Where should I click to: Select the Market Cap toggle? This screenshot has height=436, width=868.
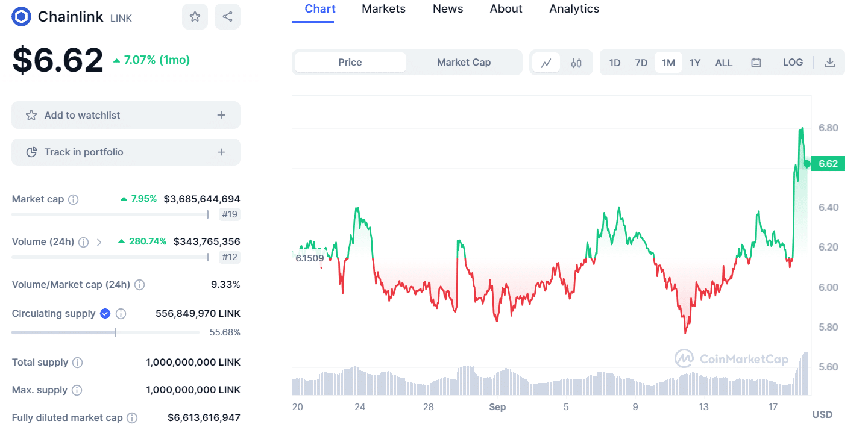pyautogui.click(x=464, y=63)
